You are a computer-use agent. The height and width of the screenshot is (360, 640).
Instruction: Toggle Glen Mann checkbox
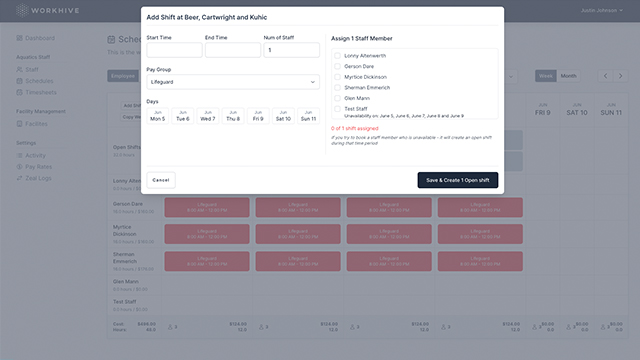(337, 98)
